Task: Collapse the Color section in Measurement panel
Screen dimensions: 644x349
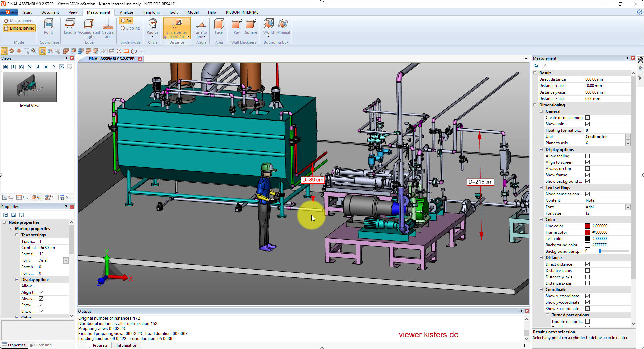Action: point(541,220)
